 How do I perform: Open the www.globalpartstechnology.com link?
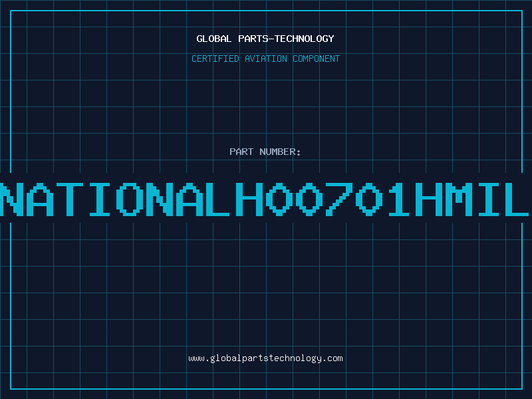(265, 358)
